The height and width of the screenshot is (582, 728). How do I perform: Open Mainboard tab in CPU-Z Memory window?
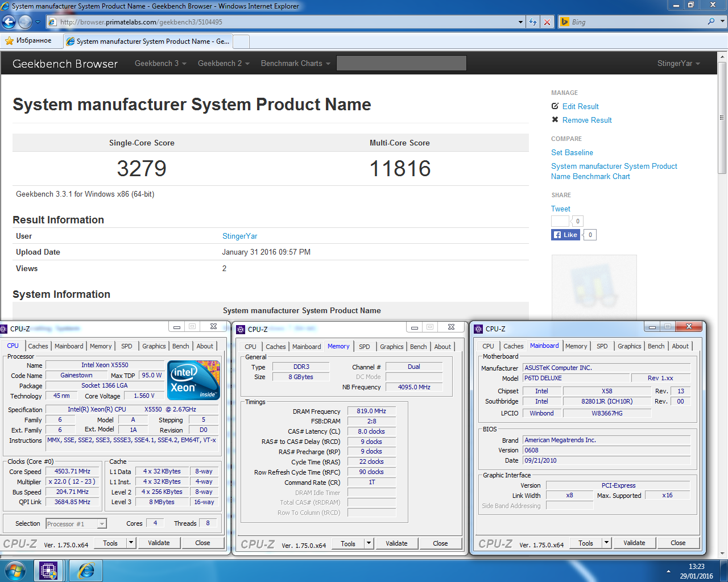(x=307, y=347)
